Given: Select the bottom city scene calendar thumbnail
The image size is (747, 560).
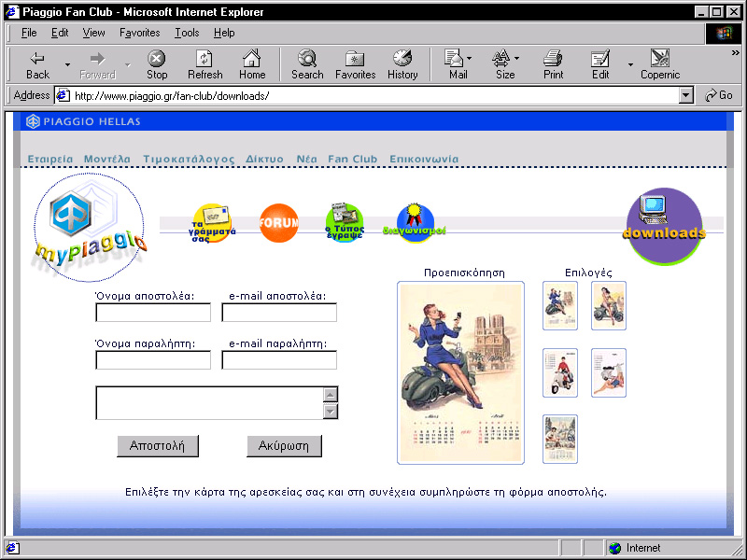Looking at the screenshot, I should (560, 439).
